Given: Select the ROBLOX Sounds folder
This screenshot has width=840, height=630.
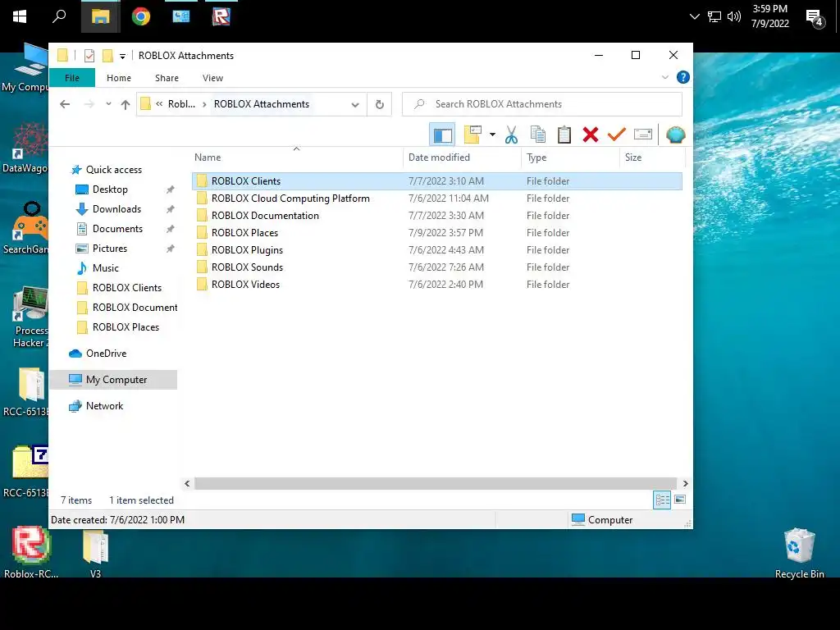Looking at the screenshot, I should [436, 267].
